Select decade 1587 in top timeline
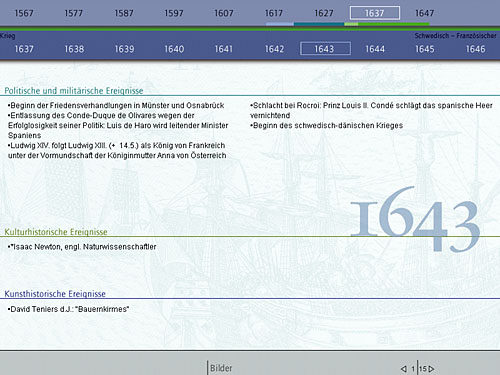500x375 pixels. tap(124, 13)
